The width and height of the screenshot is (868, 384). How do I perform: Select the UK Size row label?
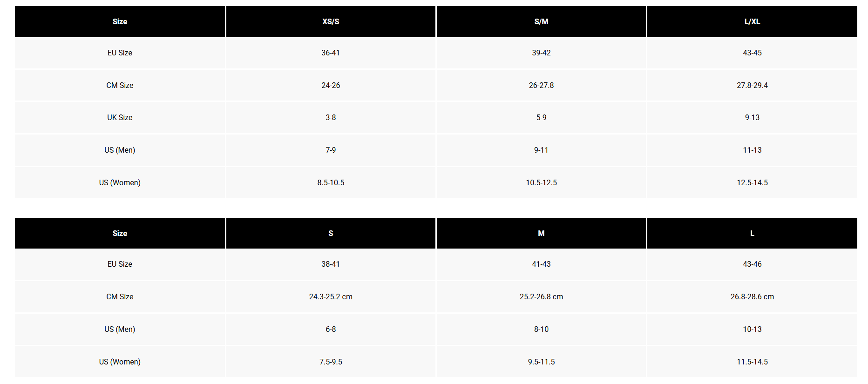(120, 117)
